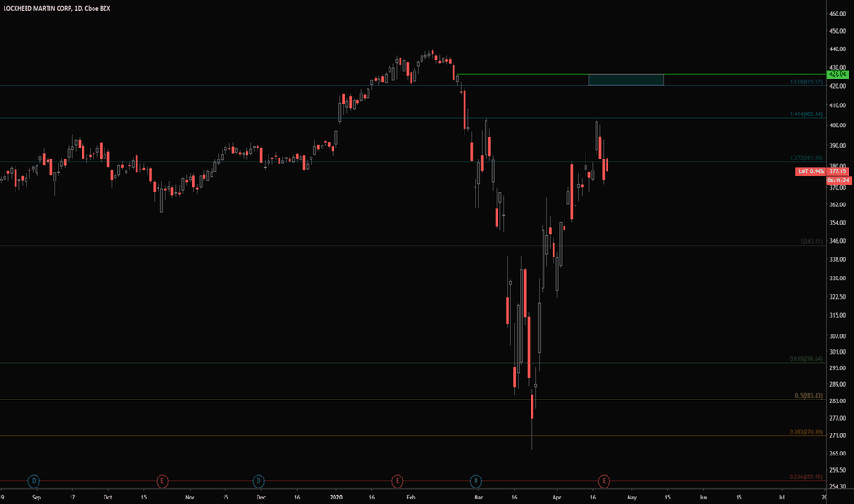Click 271.00 on the price axis
This screenshot has width=854, height=504.
coord(838,435)
